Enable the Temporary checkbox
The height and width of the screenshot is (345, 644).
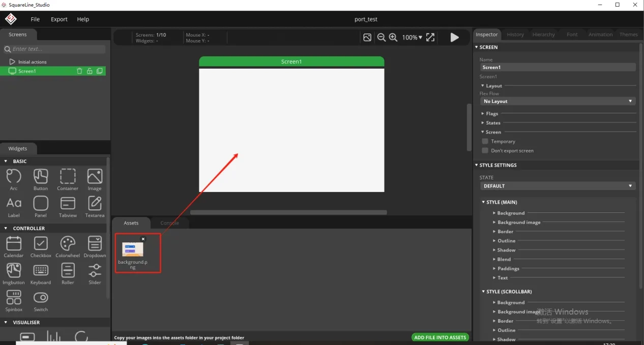(x=485, y=141)
